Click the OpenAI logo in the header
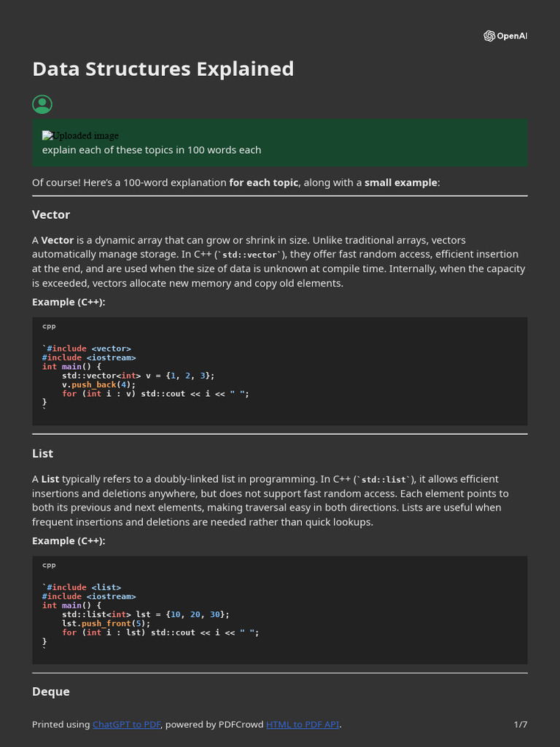Screen dimensions: 560x747 point(505,36)
